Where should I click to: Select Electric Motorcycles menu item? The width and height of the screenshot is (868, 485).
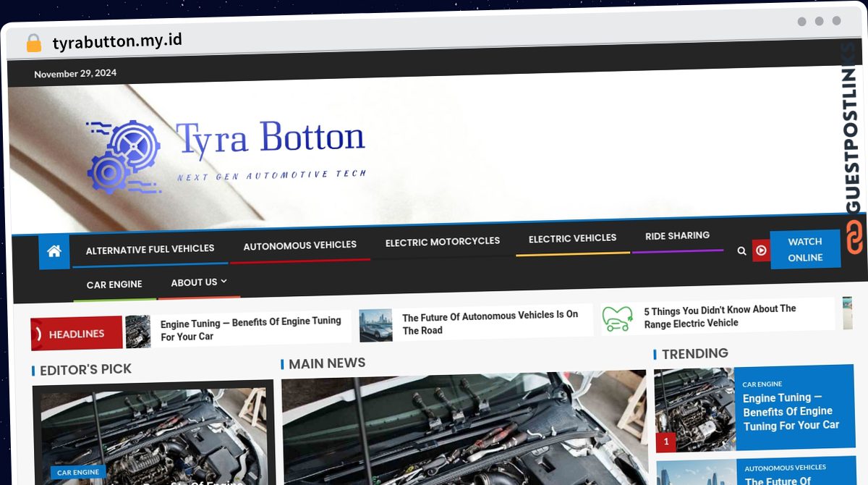443,242
